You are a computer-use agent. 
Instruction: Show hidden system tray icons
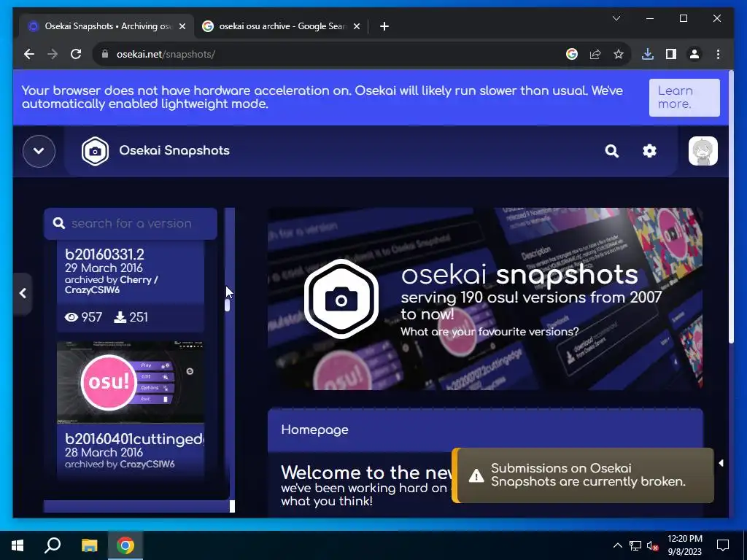tap(617, 545)
